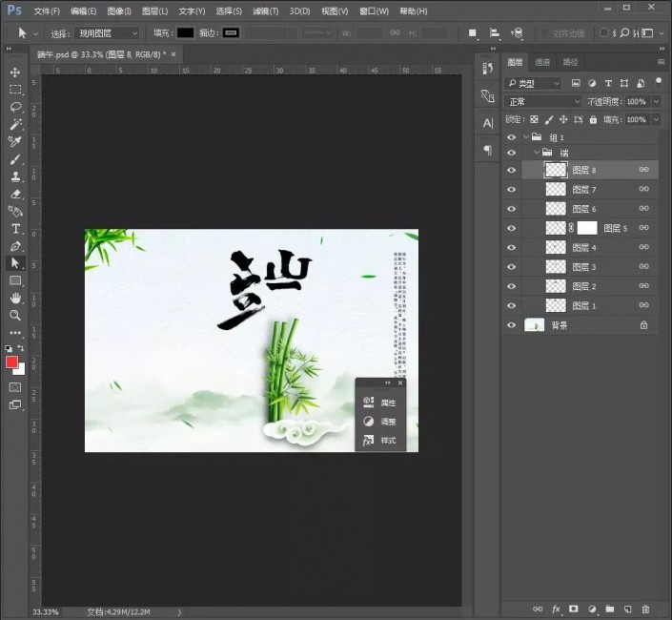Open the 文件(F) menu
This screenshot has height=620, width=672.
[47, 11]
